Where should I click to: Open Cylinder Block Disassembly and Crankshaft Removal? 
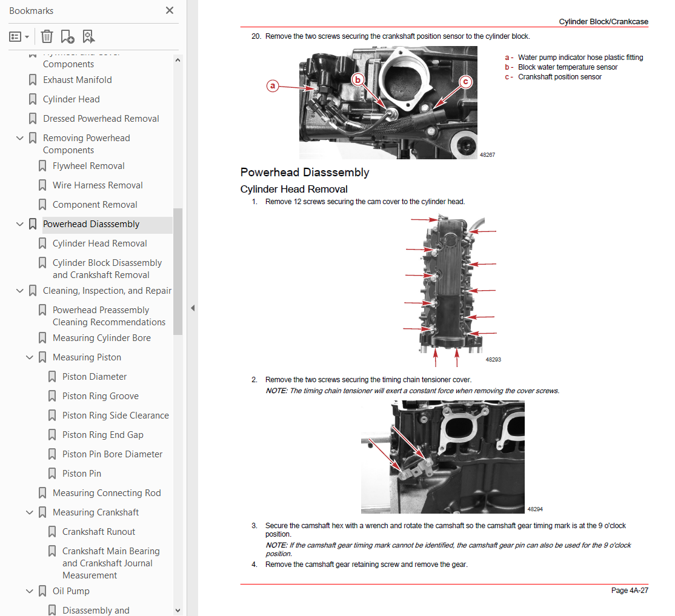107,269
